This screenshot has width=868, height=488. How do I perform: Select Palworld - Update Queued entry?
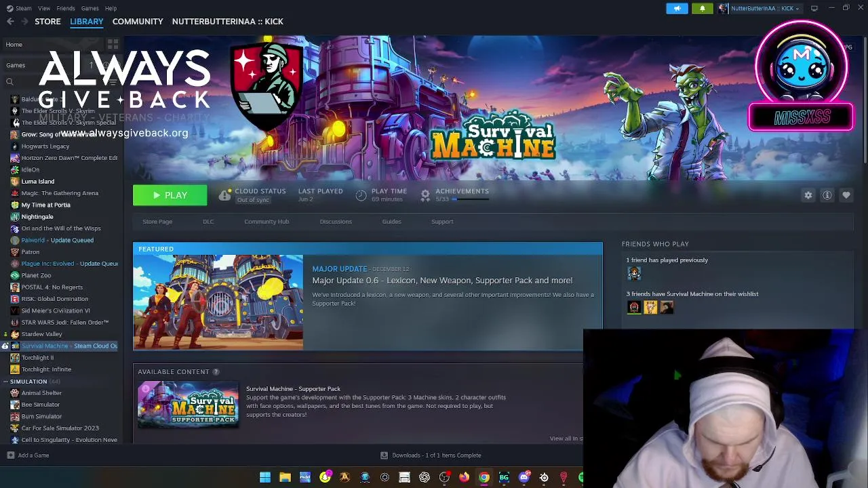pyautogui.click(x=57, y=240)
